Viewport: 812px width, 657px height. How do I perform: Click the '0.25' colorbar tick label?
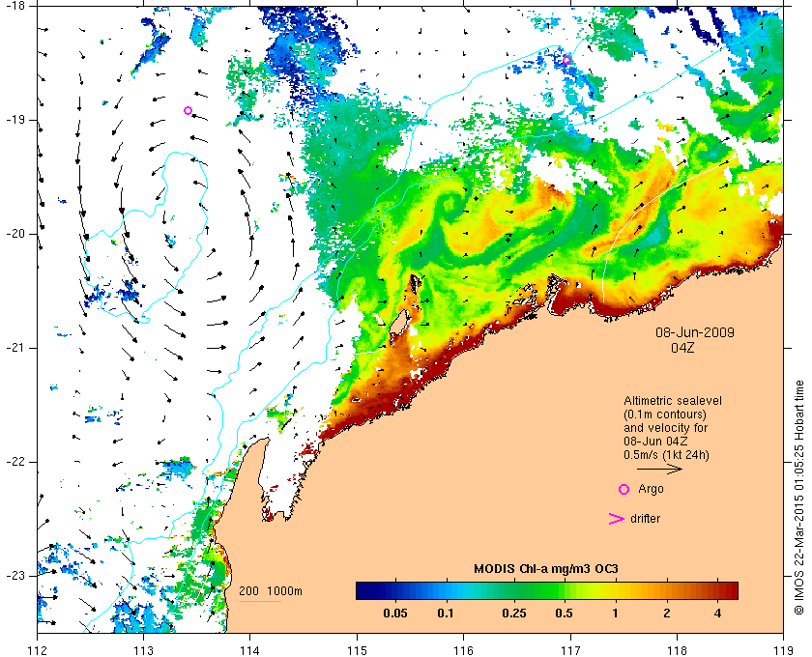coord(514,614)
